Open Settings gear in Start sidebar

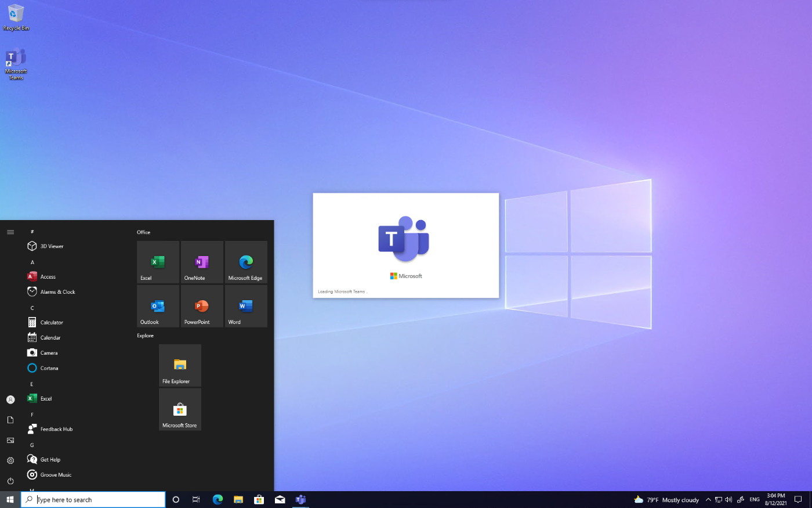(x=10, y=460)
